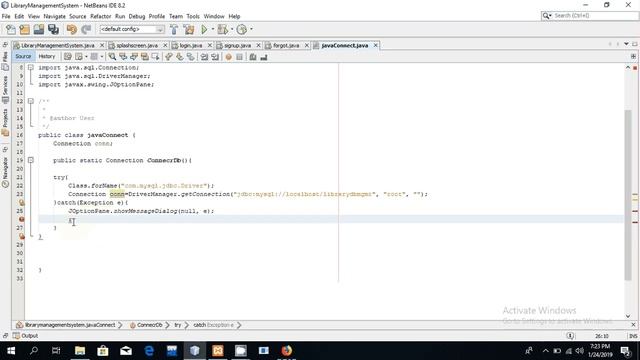Image resolution: width=640 pixels, height=360 pixels.
Task: Click the Build Project hammer icon
Action: (174, 29)
